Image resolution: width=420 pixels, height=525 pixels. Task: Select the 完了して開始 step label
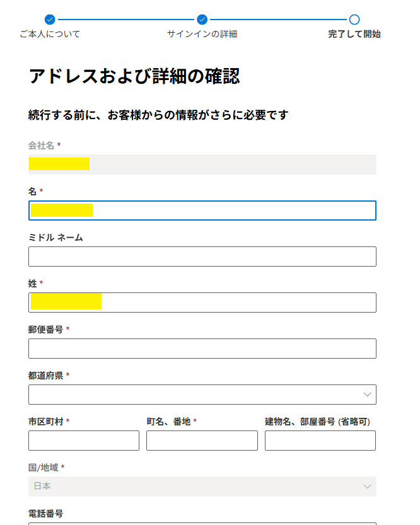(x=354, y=34)
